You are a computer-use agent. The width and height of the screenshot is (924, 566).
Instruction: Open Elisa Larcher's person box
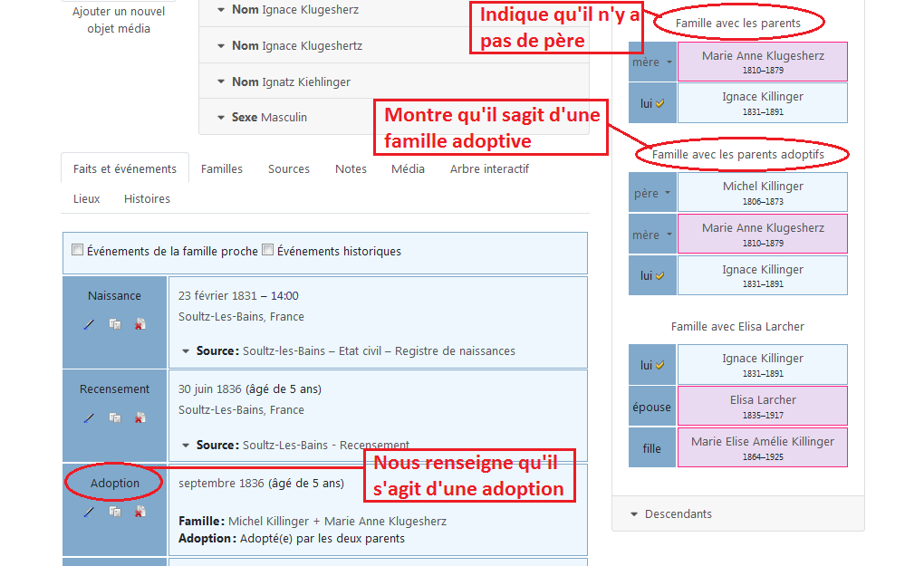763,407
